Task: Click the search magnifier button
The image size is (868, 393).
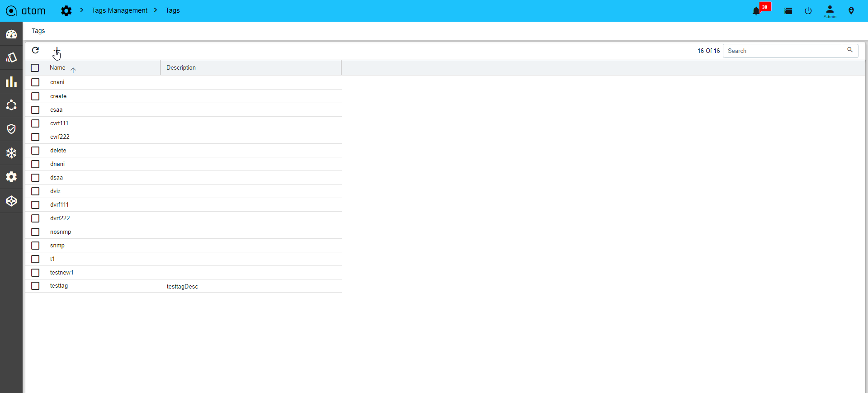Action: pos(850,51)
